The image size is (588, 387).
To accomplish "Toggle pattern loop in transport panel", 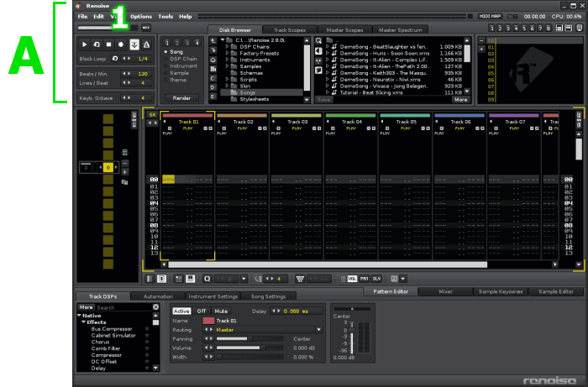I will [x=97, y=44].
